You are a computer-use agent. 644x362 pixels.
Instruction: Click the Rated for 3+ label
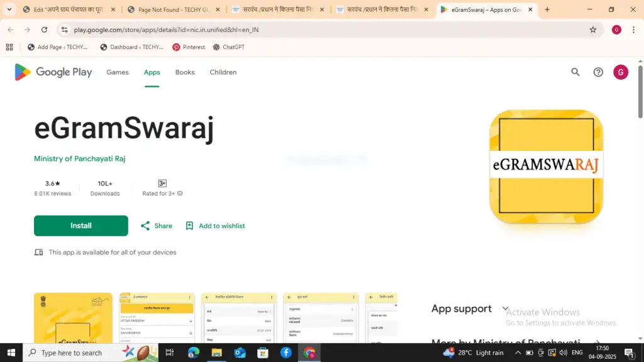tap(158, 194)
